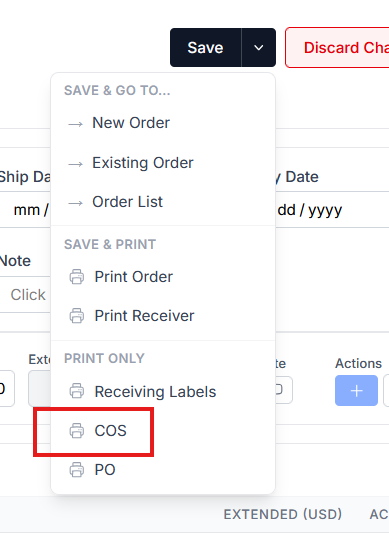Click the date field with dd / yyyy
This screenshot has height=537, width=389.
(x=332, y=210)
